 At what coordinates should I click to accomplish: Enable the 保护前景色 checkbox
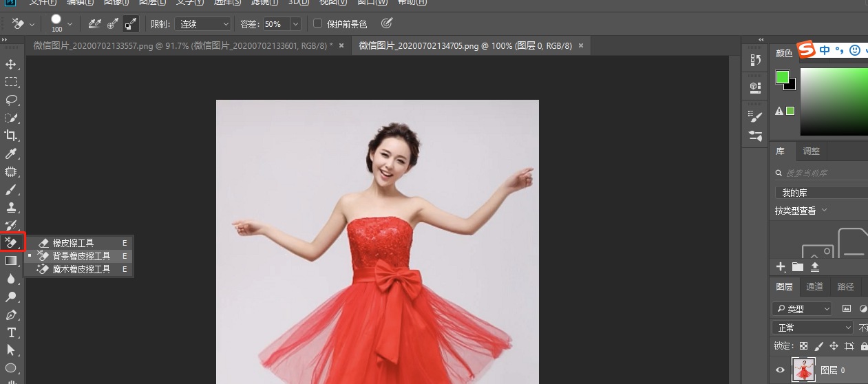pos(317,23)
